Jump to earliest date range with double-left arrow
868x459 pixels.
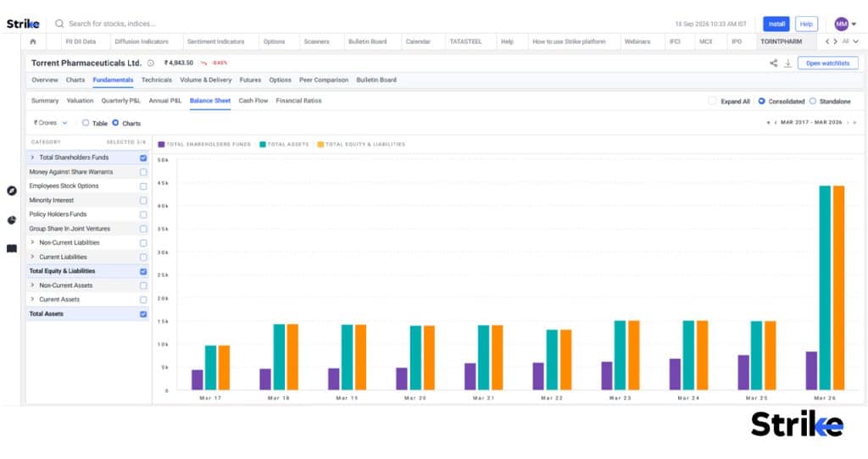(768, 122)
